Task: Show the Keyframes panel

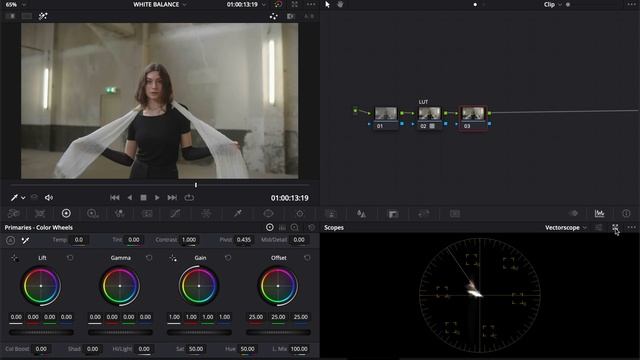Action: click(573, 213)
